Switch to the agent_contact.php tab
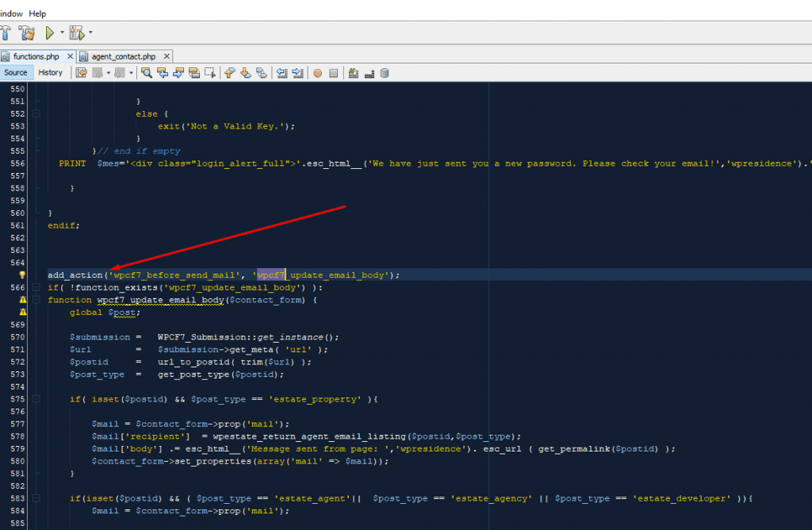812x530 pixels. coord(123,56)
